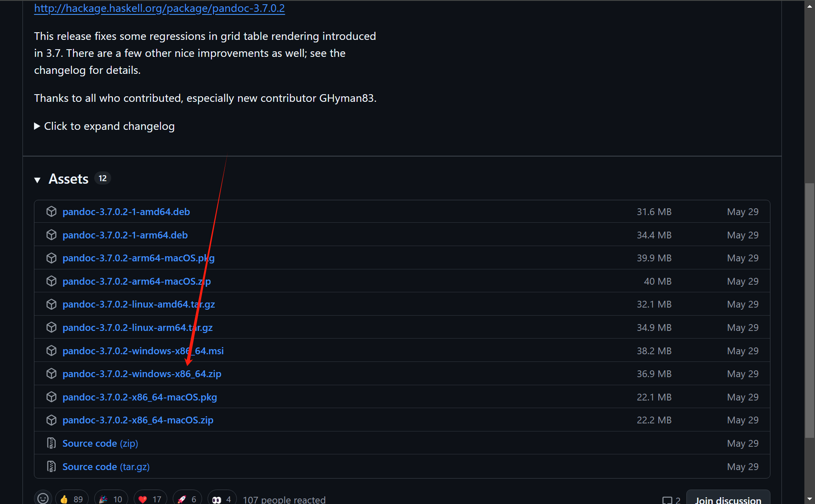Download pandoc-3.7.0.2-x86_64-macOS.pkg
The image size is (815, 504).
click(140, 397)
